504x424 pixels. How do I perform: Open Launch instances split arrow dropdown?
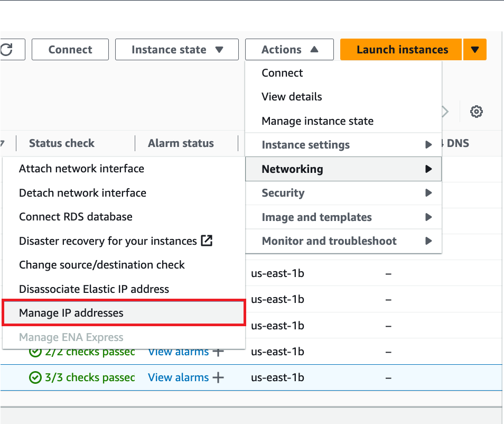click(475, 50)
